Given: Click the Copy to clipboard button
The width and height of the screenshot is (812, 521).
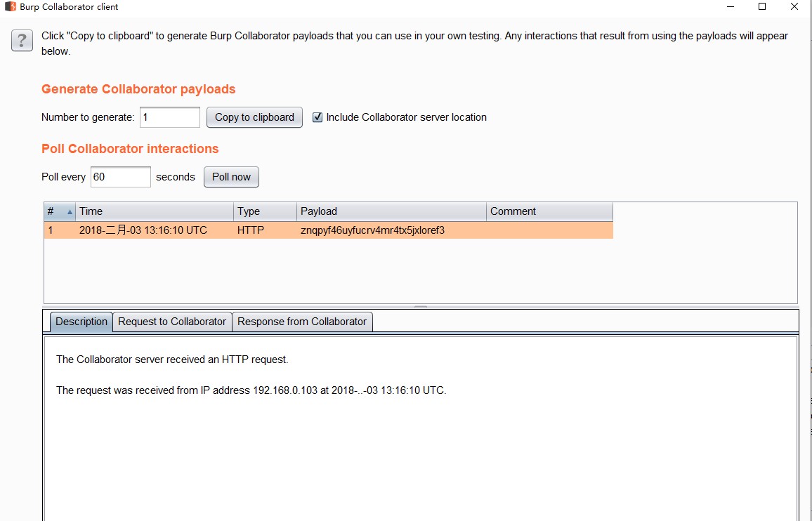Looking at the screenshot, I should [x=254, y=117].
